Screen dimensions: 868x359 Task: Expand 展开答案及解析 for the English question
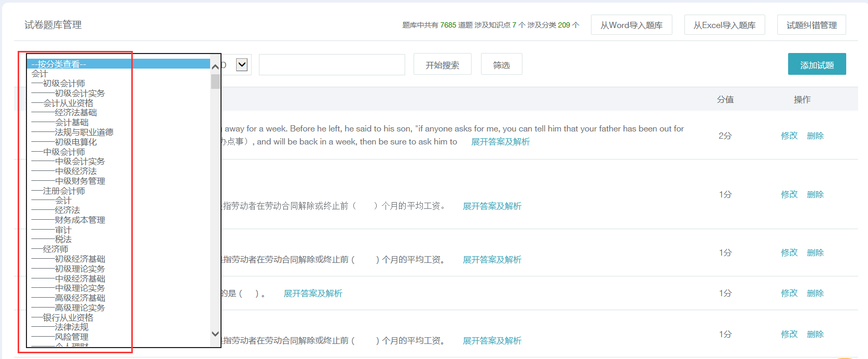pos(500,142)
